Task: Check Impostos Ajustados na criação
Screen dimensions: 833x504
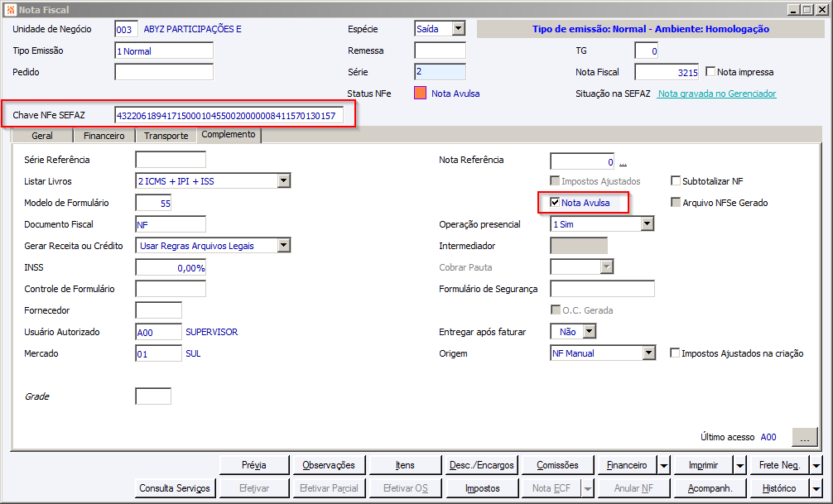Action: pyautogui.click(x=675, y=353)
